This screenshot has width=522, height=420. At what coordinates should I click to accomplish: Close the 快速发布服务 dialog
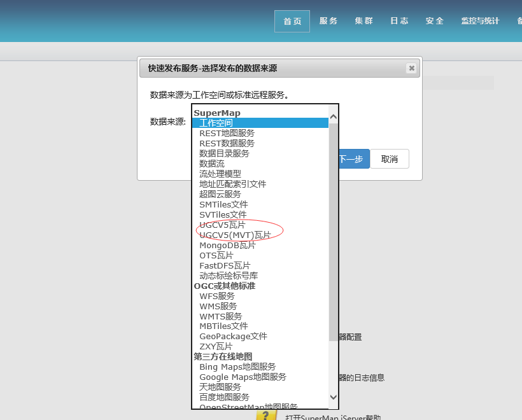click(411, 68)
